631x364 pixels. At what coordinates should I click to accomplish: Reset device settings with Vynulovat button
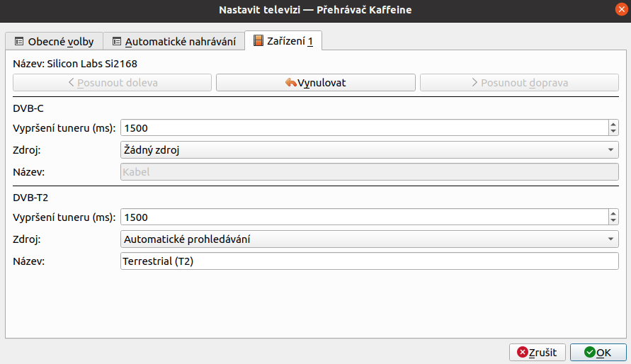click(x=316, y=82)
